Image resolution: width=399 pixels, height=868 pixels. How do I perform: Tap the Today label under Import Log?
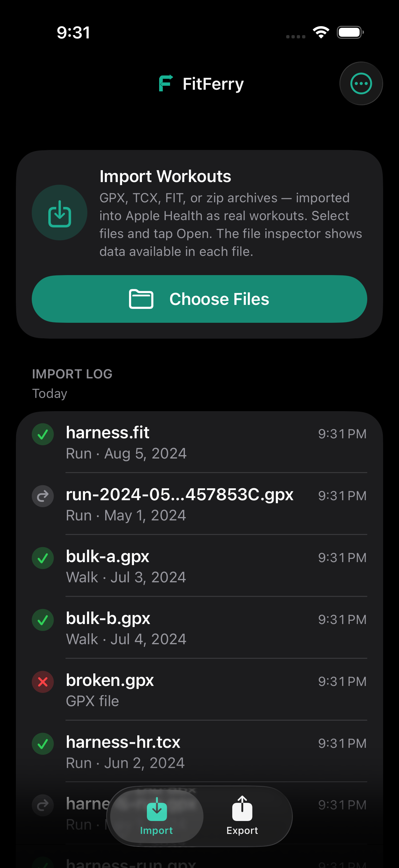50,394
